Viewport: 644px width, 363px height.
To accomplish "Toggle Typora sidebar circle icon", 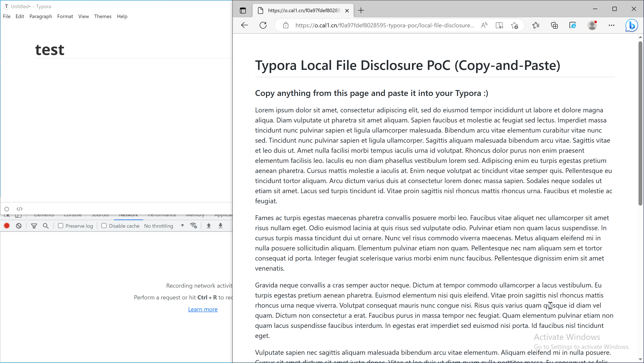I will (x=7, y=209).
